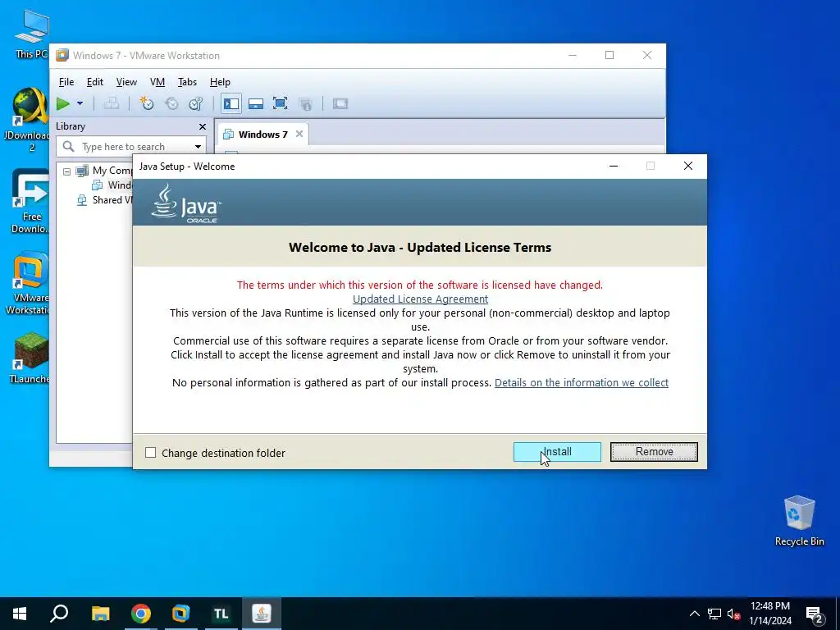The width and height of the screenshot is (840, 630).
Task: Collapse the My Computer tree node
Action: coord(66,171)
